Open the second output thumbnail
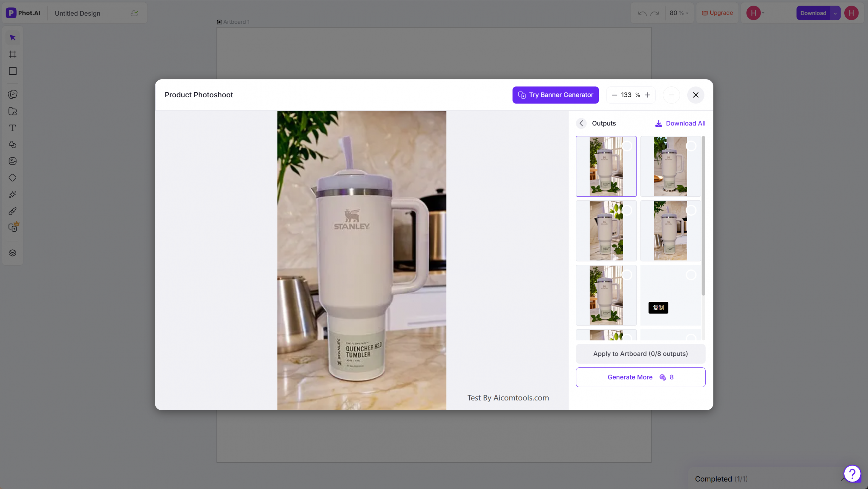 click(x=670, y=167)
